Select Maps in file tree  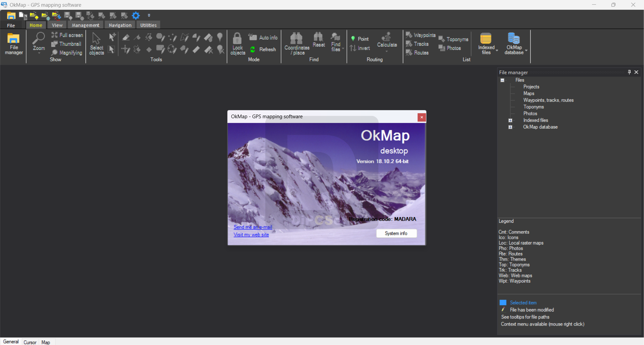click(529, 93)
